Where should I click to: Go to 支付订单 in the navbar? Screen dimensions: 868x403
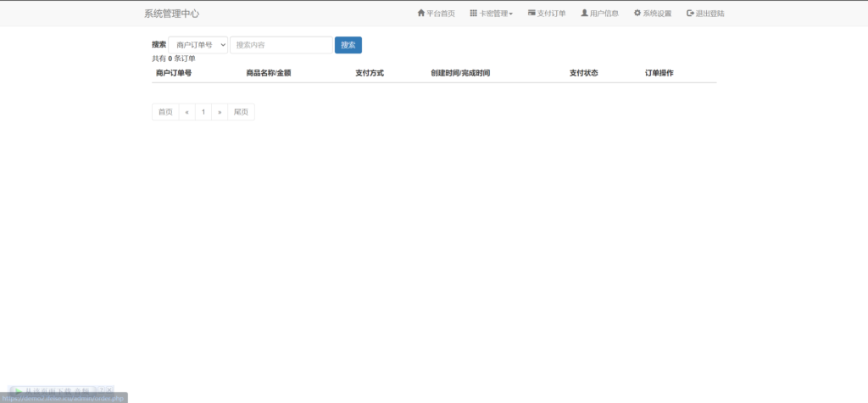pyautogui.click(x=547, y=14)
